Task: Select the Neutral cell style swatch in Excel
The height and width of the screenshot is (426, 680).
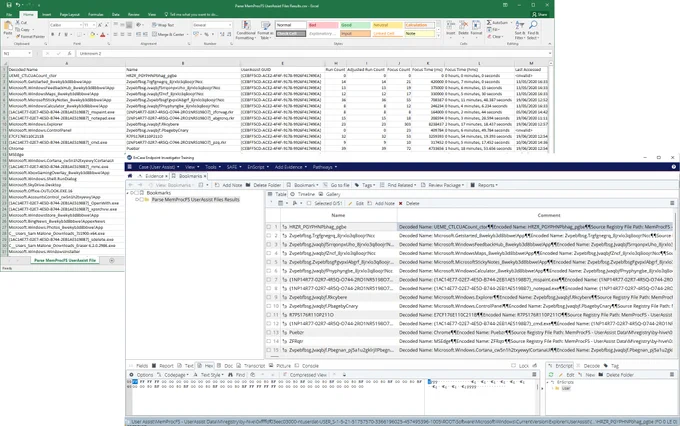Action: [387, 25]
